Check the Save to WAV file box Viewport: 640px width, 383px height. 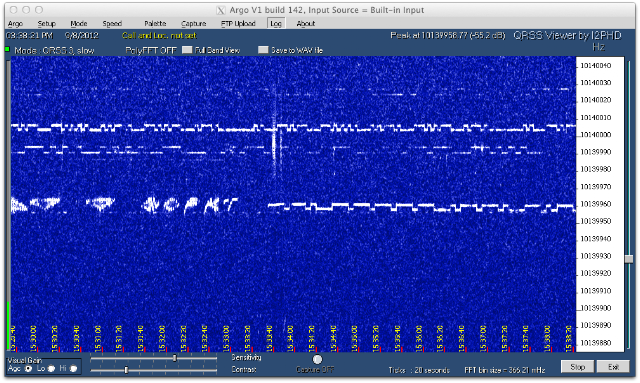[263, 50]
